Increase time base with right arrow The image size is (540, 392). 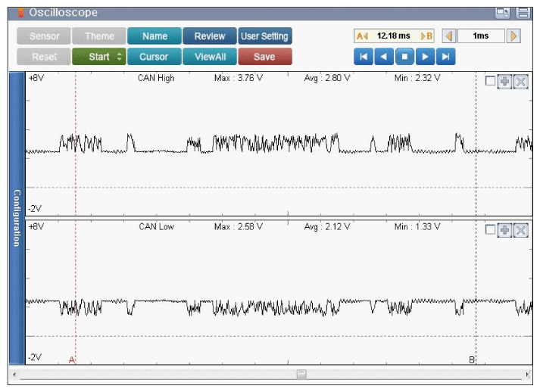click(x=513, y=36)
